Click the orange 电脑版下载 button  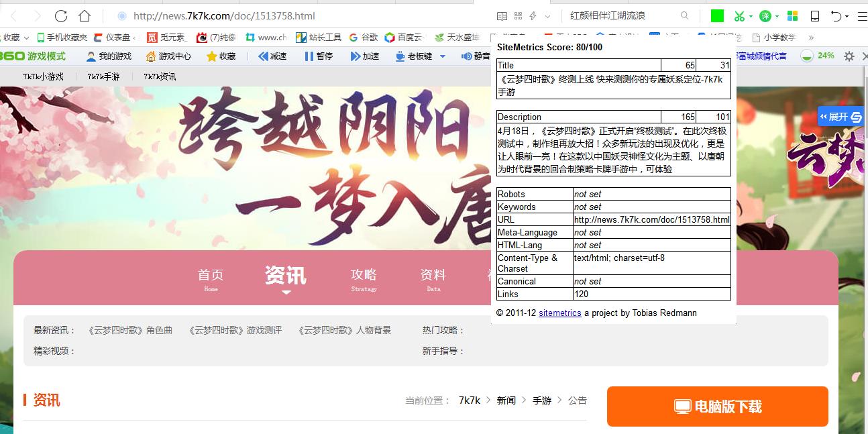click(x=718, y=406)
